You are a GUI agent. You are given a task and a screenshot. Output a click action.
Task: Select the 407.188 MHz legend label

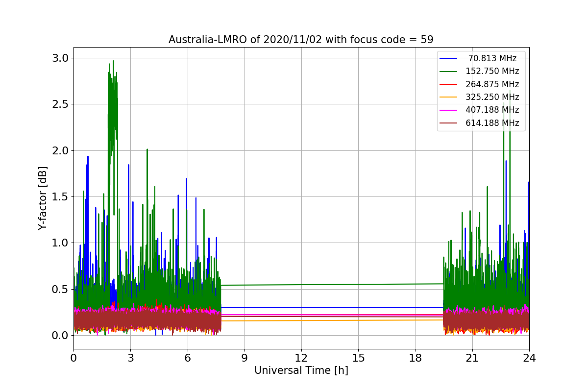(492, 110)
